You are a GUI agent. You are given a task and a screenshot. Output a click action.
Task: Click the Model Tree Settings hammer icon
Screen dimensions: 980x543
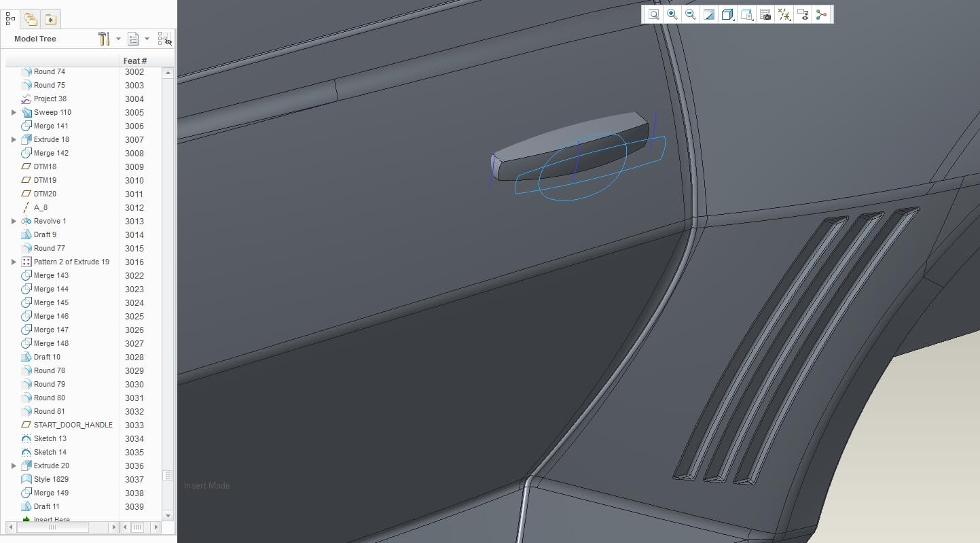(x=104, y=39)
